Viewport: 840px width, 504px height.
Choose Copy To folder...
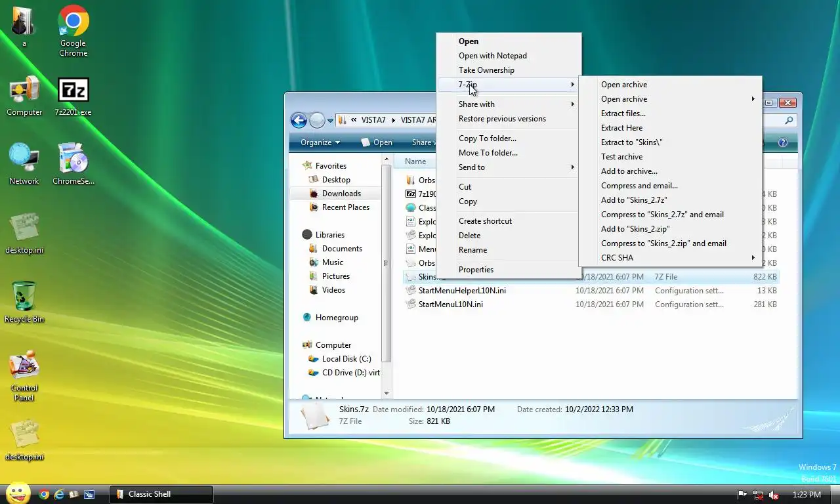click(508, 138)
